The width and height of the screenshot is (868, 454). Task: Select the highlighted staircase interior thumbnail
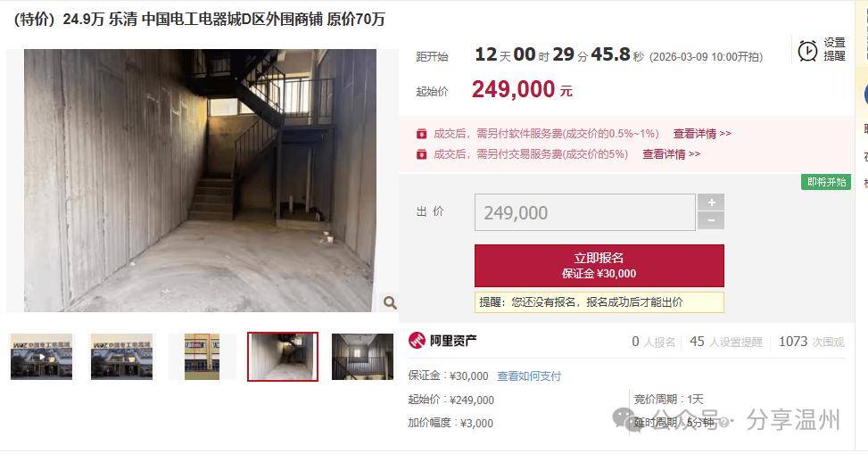tap(283, 357)
